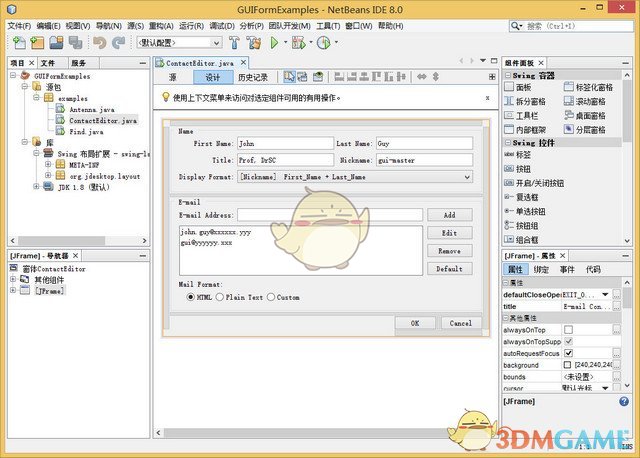Switch to the 服务 services tab
Screen dimensions: 640x458
coord(78,63)
